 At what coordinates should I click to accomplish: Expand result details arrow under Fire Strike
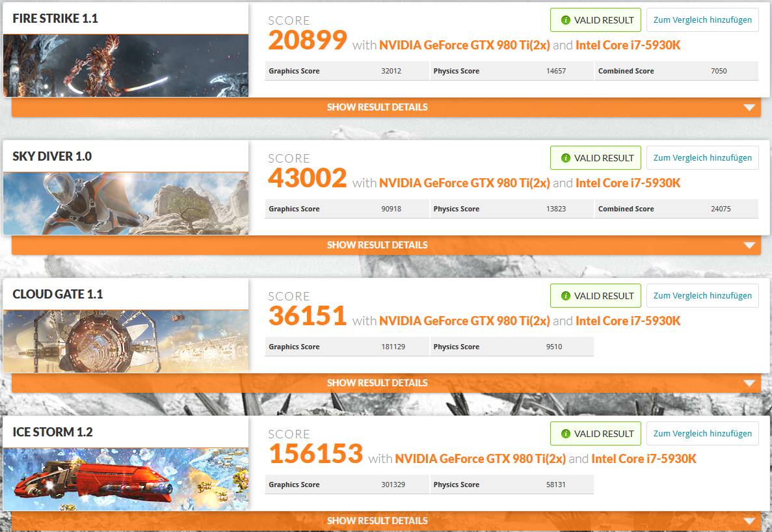[x=749, y=107]
